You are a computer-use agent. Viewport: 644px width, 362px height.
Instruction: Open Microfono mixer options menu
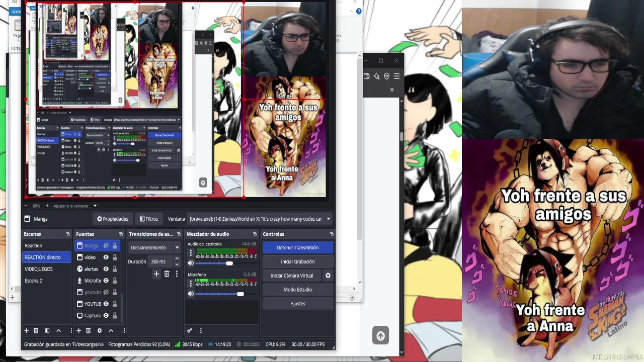pos(191,284)
